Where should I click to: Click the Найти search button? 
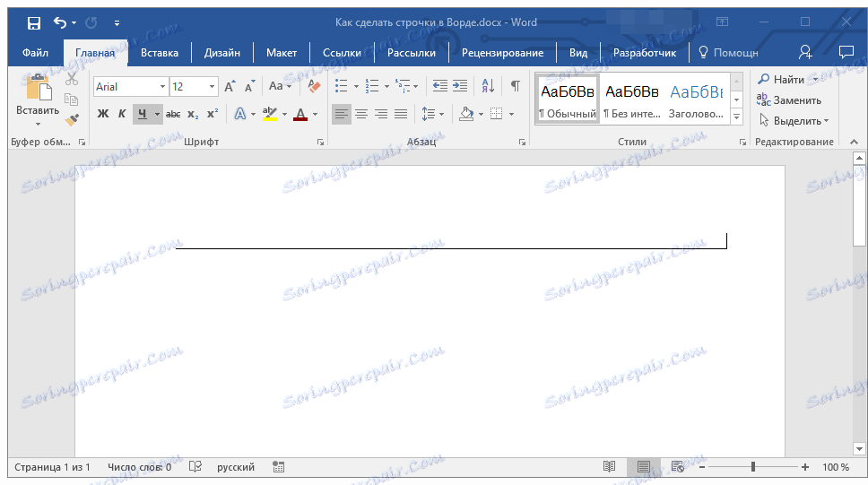click(x=782, y=80)
